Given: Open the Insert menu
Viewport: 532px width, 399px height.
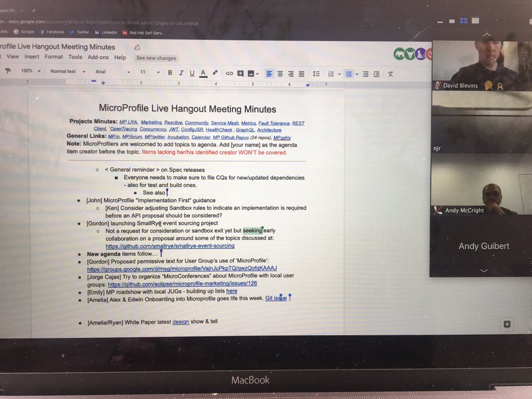Looking at the screenshot, I should (x=32, y=57).
